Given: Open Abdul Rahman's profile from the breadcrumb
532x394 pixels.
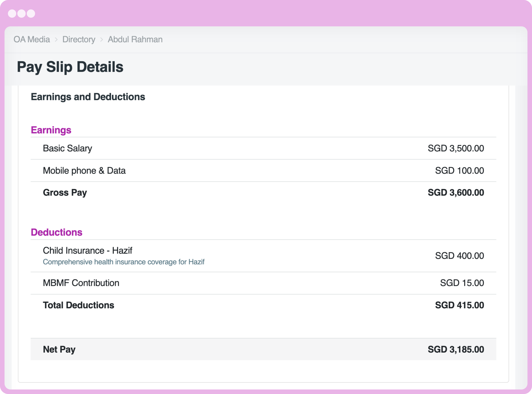Looking at the screenshot, I should pos(135,39).
